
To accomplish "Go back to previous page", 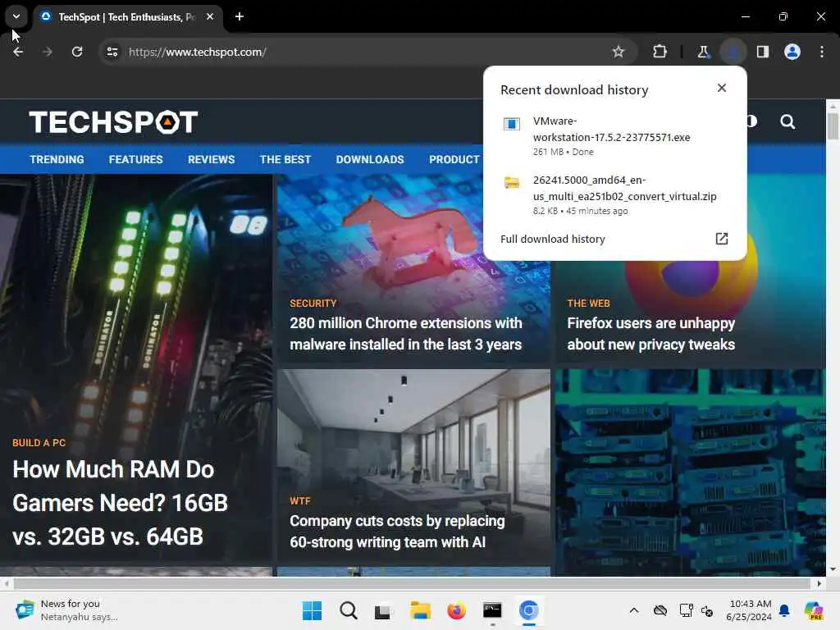I will click(x=18, y=52).
